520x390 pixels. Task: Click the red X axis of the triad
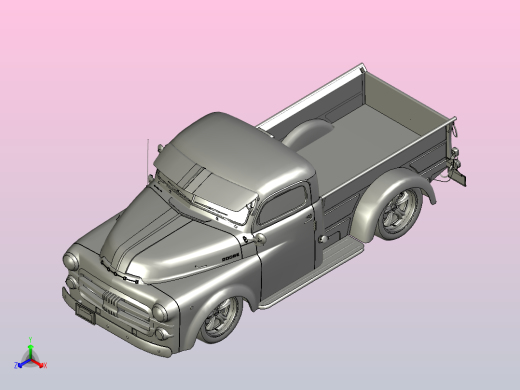tap(39, 363)
